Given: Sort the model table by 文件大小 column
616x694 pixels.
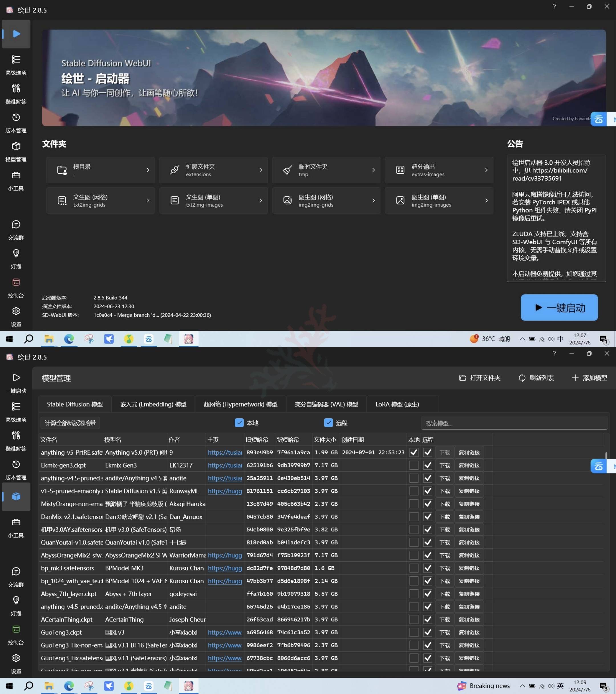Looking at the screenshot, I should point(325,439).
